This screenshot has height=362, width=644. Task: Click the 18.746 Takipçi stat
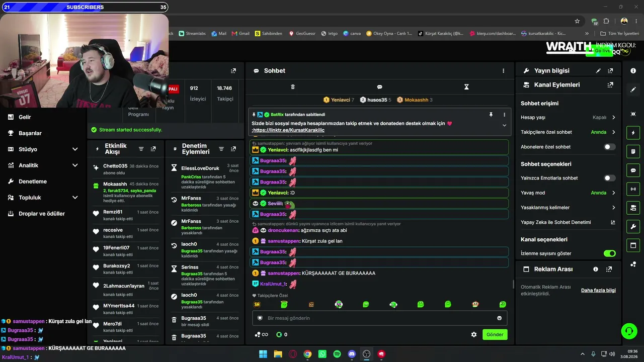point(224,94)
